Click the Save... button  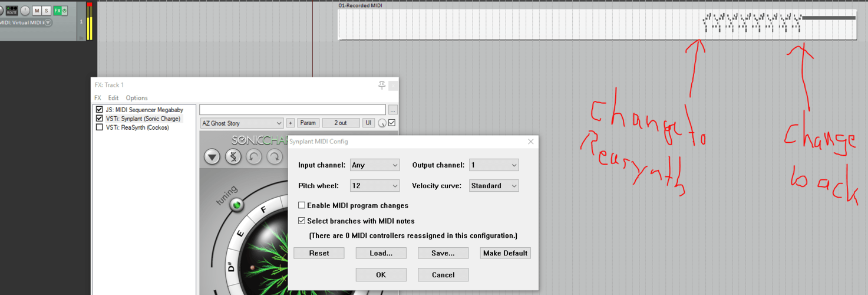(443, 253)
